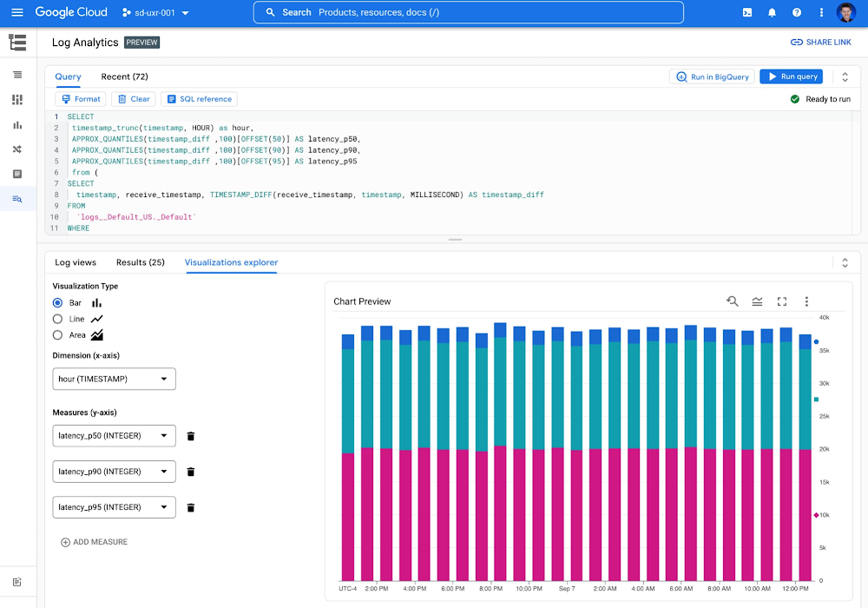
Task: Reset zoom on chart preview
Action: click(733, 301)
